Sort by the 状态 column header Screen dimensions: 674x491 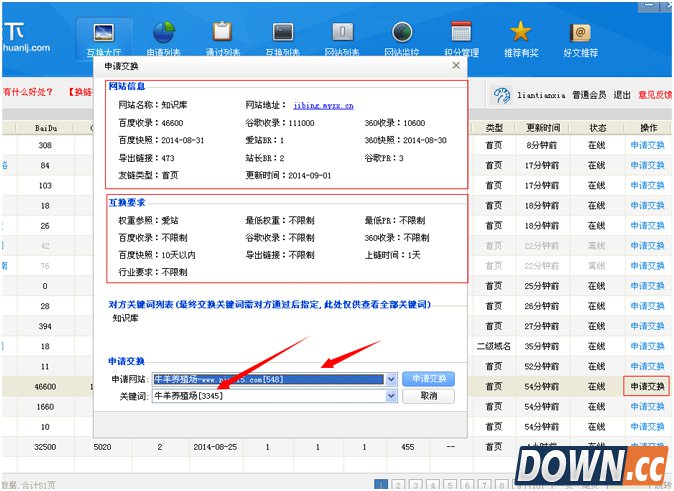[x=597, y=128]
